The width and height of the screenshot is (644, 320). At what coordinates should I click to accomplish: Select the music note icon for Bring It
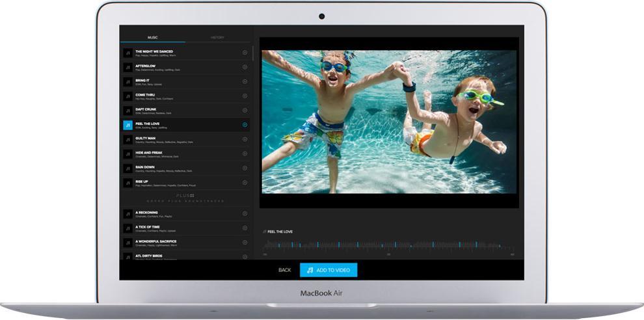tap(127, 82)
